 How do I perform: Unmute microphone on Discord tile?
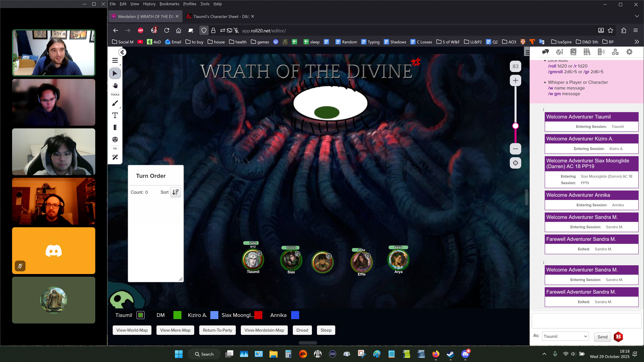click(x=20, y=266)
